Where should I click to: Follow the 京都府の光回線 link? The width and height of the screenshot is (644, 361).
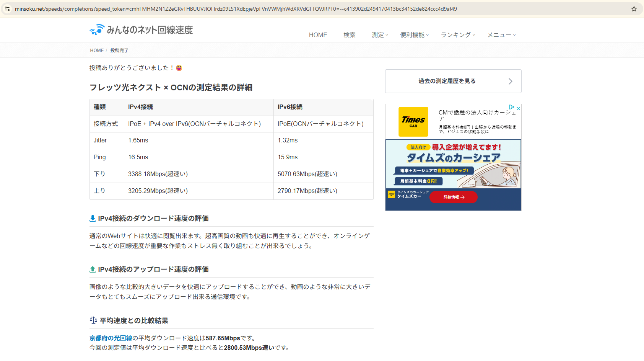[111, 338]
